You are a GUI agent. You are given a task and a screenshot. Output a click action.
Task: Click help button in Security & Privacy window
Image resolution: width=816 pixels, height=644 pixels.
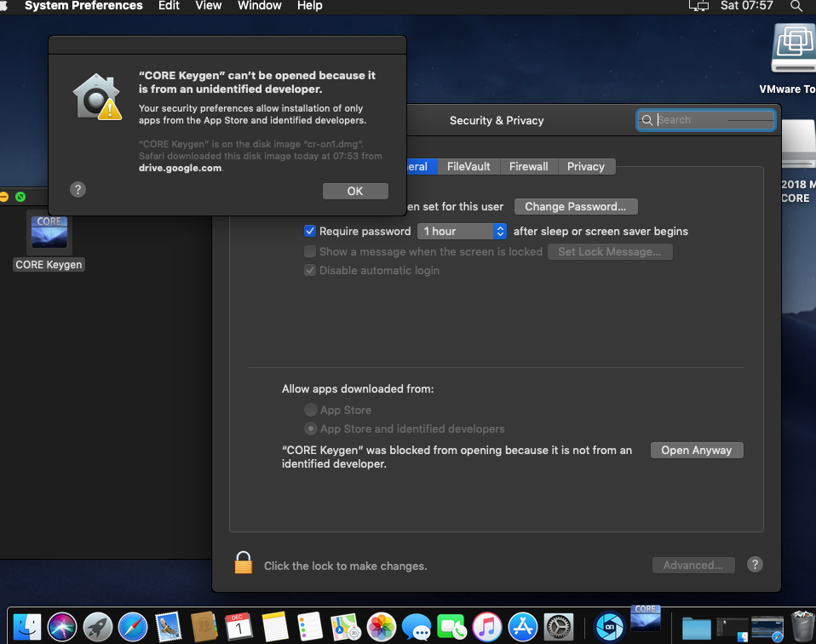tap(755, 564)
